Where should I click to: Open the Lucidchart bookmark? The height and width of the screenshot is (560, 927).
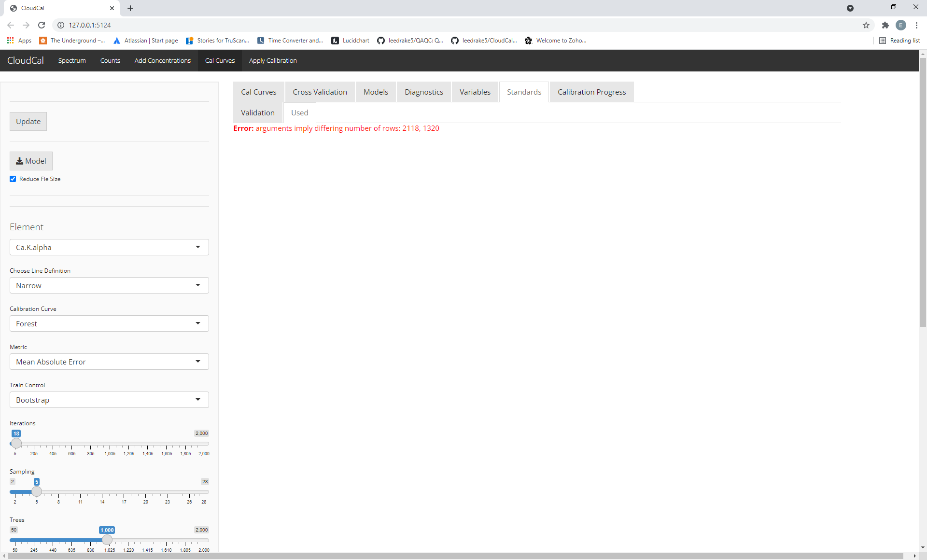(350, 41)
